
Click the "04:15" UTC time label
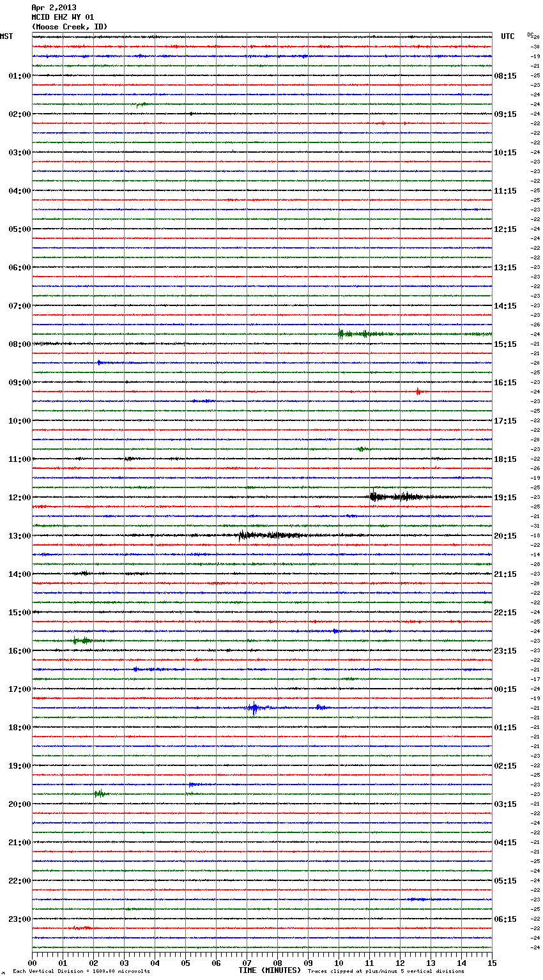[x=505, y=843]
